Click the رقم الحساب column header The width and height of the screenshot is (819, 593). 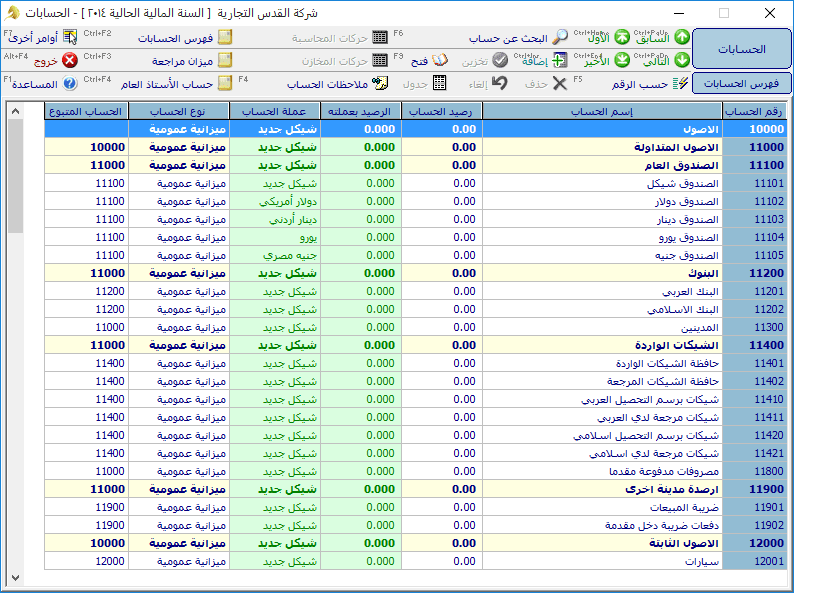coord(755,111)
